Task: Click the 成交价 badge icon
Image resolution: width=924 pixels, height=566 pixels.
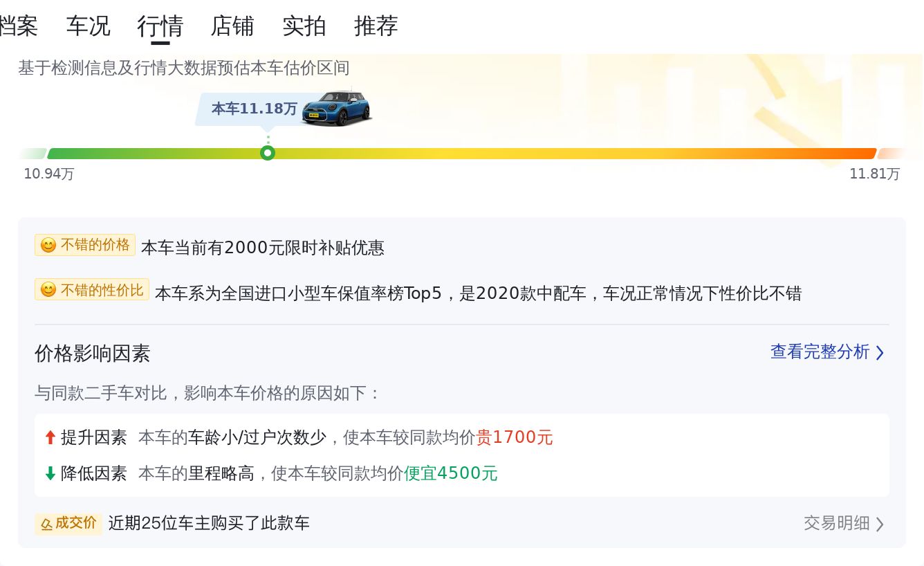Action: pyautogui.click(x=46, y=524)
